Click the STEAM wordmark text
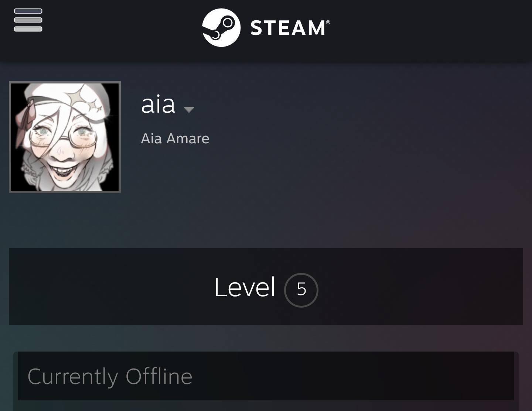 (x=288, y=28)
